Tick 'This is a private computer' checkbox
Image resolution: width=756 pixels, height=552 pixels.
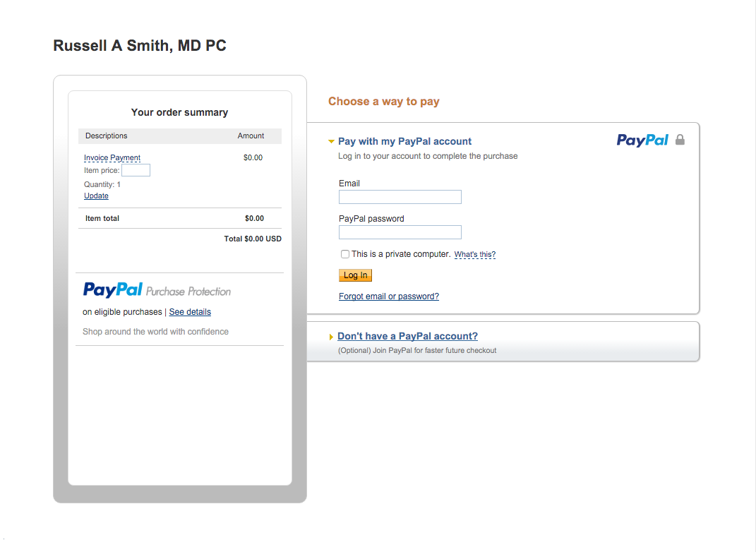pos(345,254)
